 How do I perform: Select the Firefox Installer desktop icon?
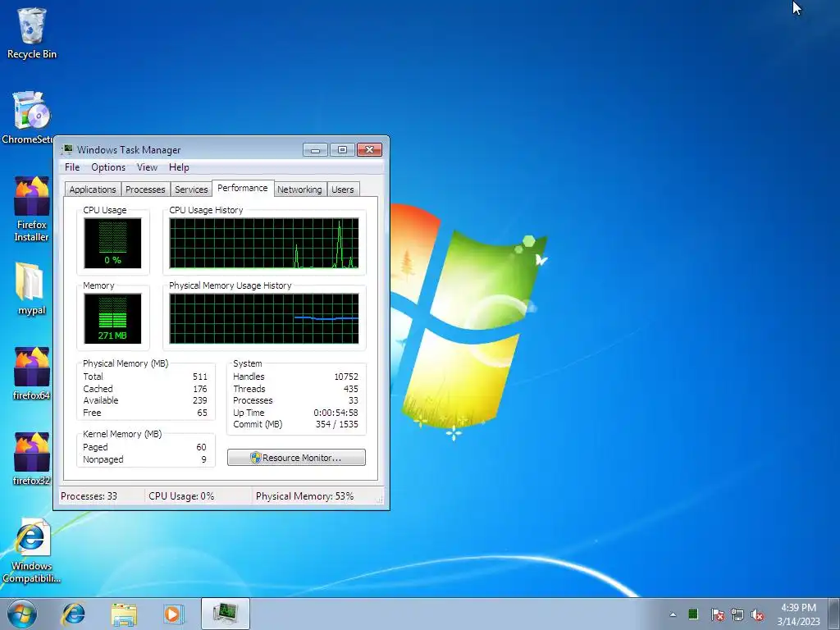32,209
